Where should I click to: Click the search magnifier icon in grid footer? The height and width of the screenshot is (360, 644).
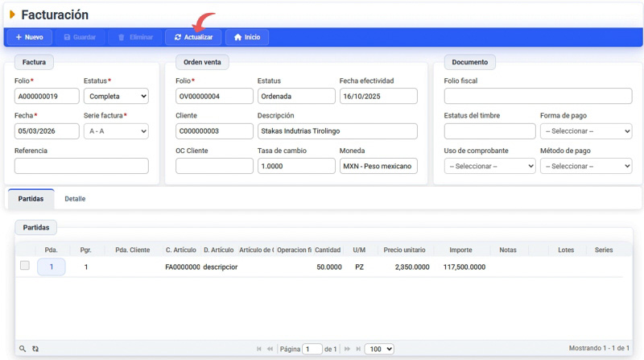click(x=23, y=349)
